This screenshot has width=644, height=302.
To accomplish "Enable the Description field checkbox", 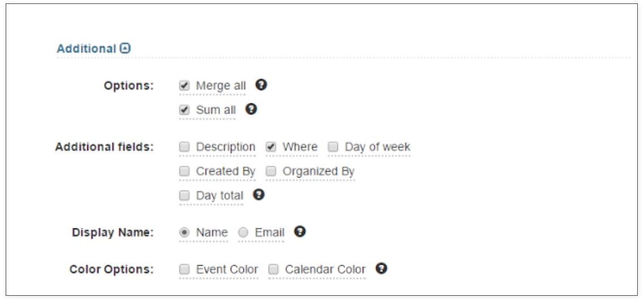I will point(185,147).
